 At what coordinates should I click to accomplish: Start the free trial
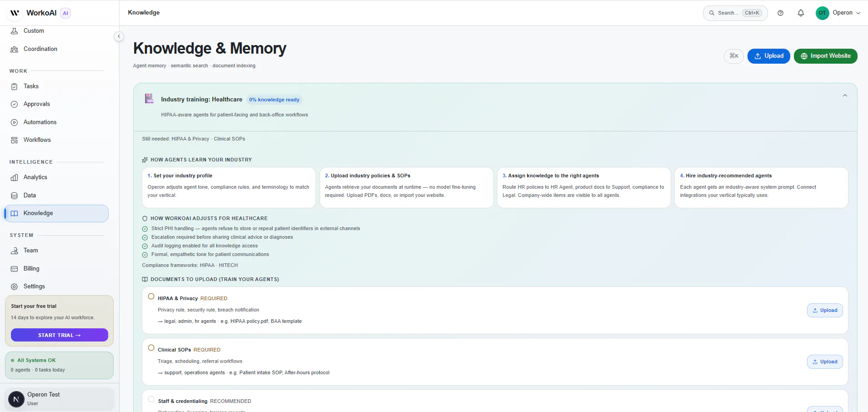[x=60, y=335]
